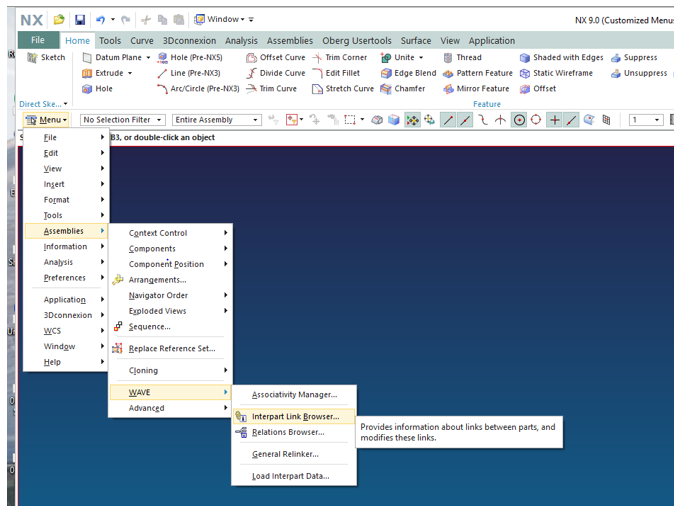Click Shaded with Edges icon

tap(525, 57)
